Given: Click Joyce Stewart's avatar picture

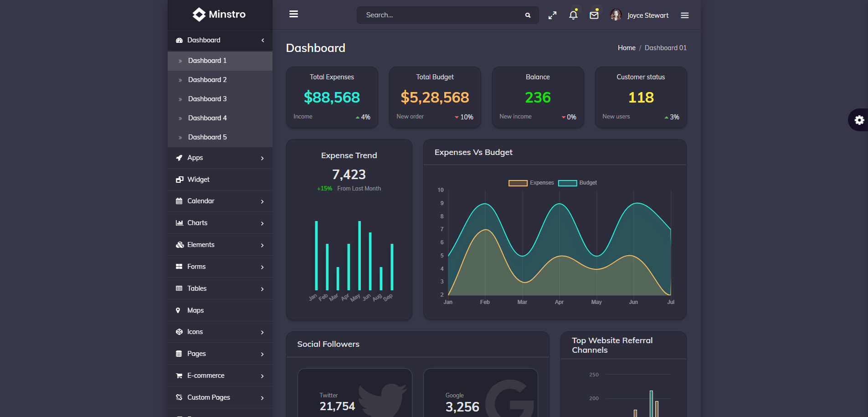Looking at the screenshot, I should pos(616,15).
